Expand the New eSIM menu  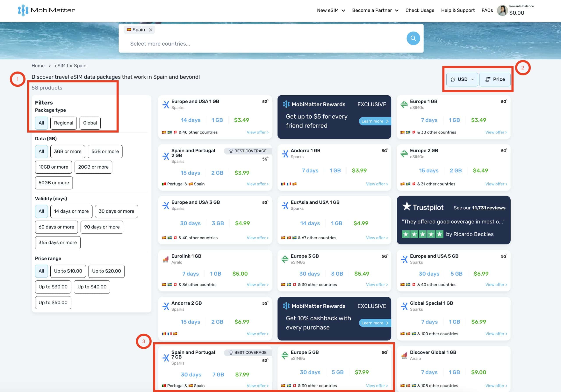(x=331, y=10)
